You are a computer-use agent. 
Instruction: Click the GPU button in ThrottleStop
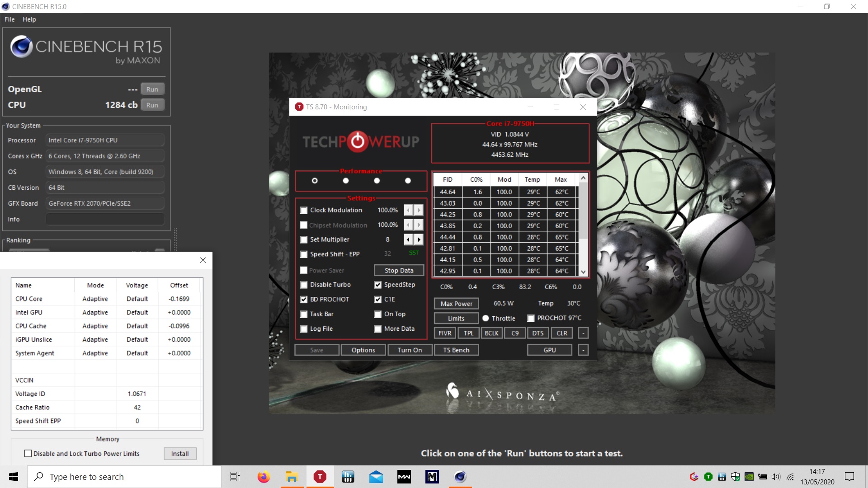550,350
